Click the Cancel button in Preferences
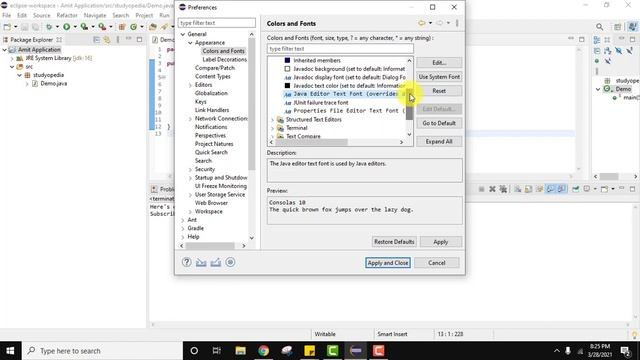Screen dimensions: 640x360 point(437,263)
